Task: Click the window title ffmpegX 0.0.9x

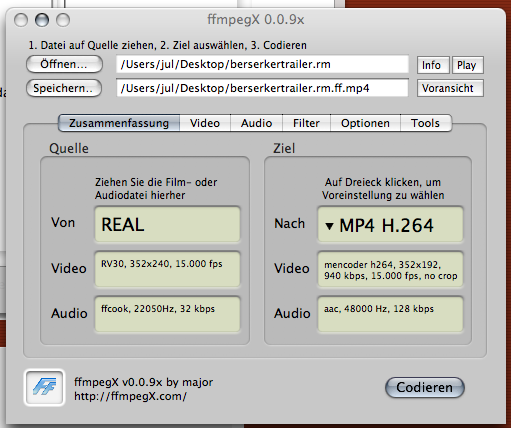Action: (256, 20)
